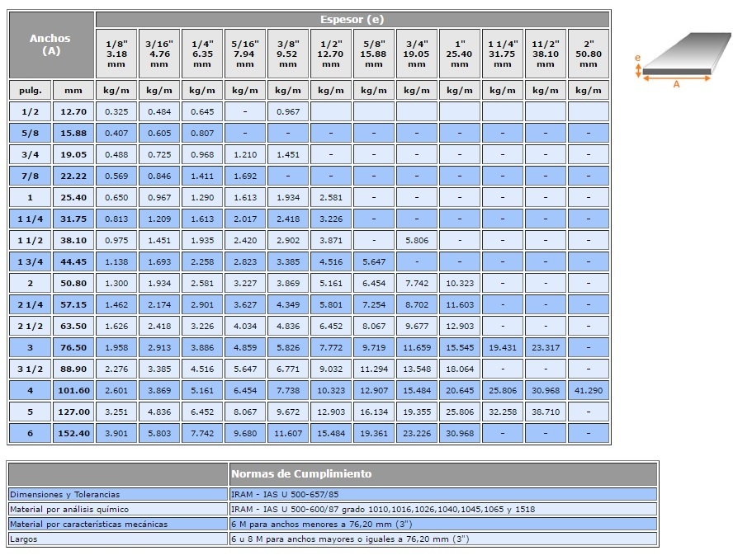Click the 5/16" 7.94 mm thickness header
The image size is (752, 560).
point(245,54)
